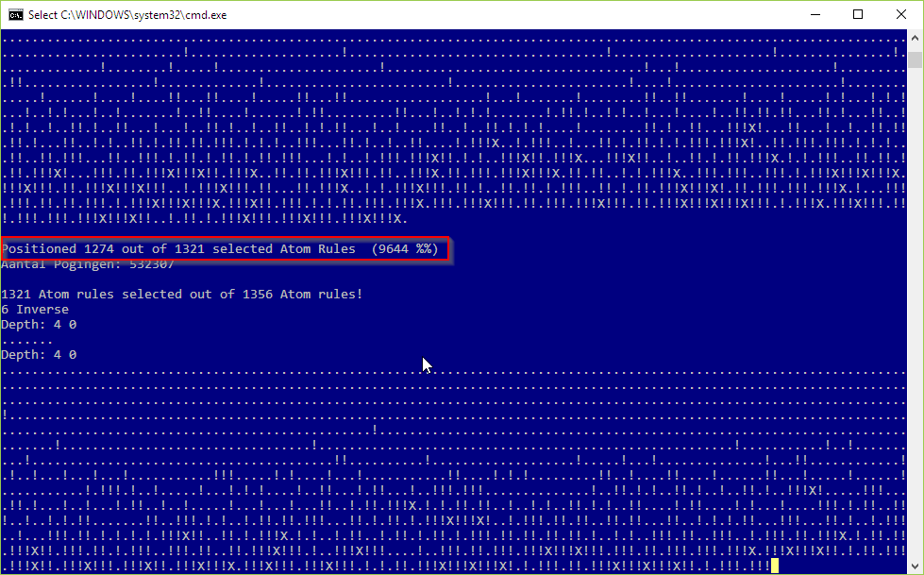Select the 'Aantal Pogingen' output line

pos(88,264)
